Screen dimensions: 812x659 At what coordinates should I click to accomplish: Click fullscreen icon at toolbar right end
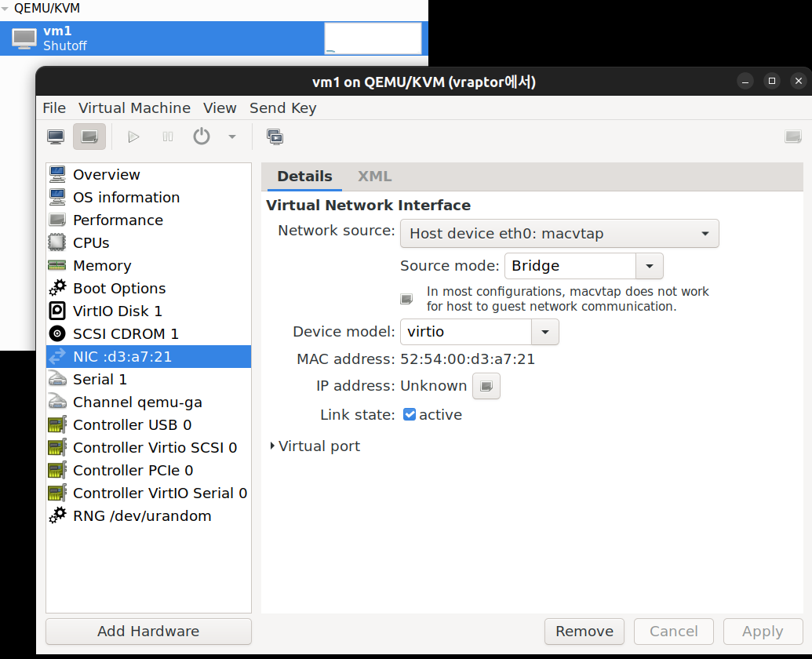point(793,137)
